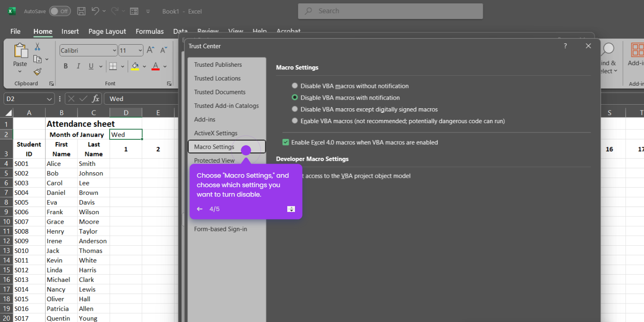Click the Insert Function fx icon
Viewport: 644px width, 322px height.
point(96,99)
